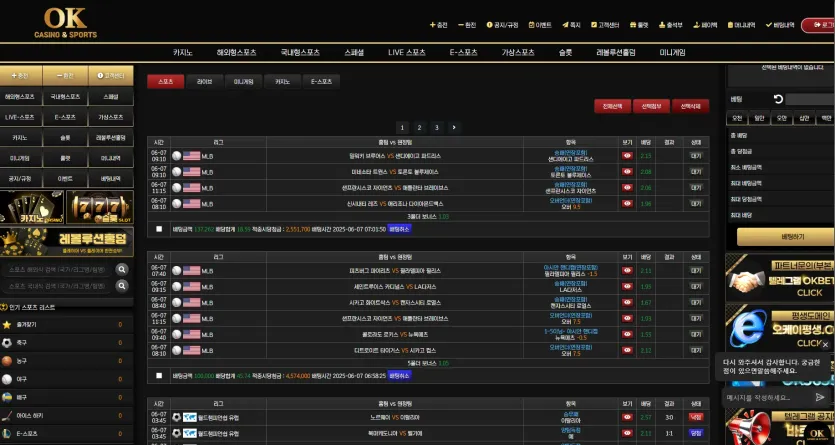This screenshot has width=835, height=445.
Task: Select 축구 soccer in popular sports list
Action: click(x=67, y=343)
